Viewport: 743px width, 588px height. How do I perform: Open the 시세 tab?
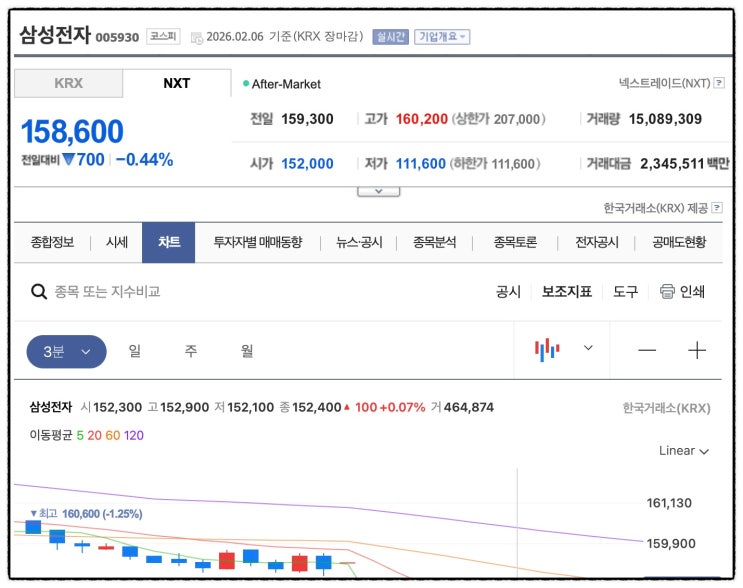(x=117, y=242)
